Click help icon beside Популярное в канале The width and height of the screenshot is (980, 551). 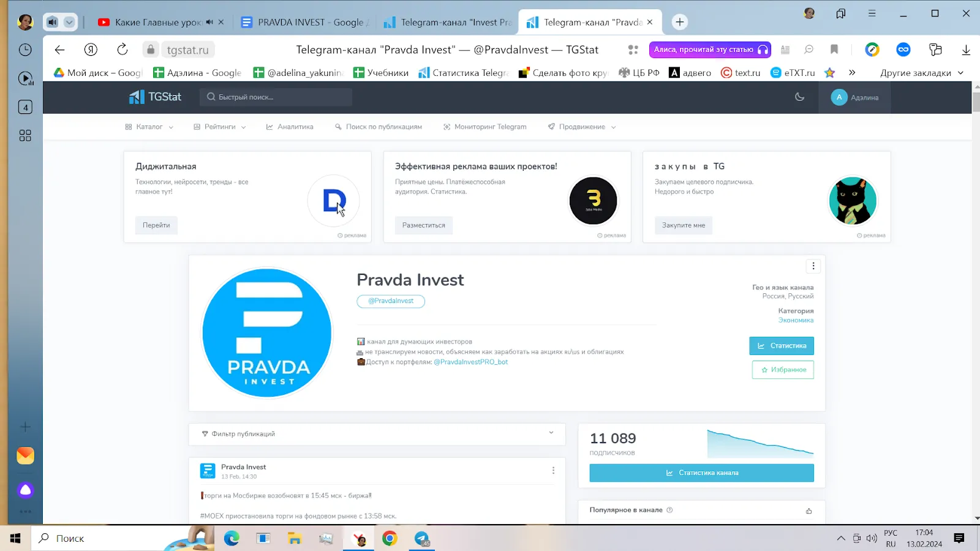coord(669,510)
